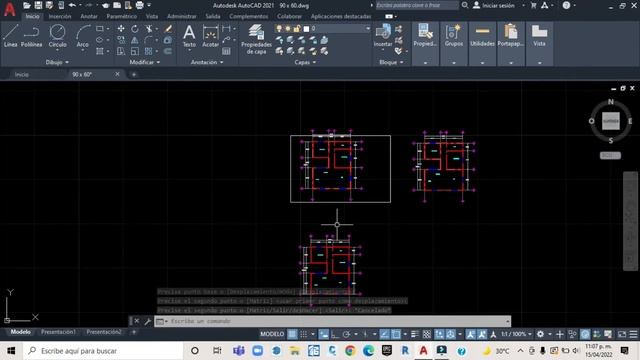Expand the Capas panel

pyautogui.click(x=305, y=62)
